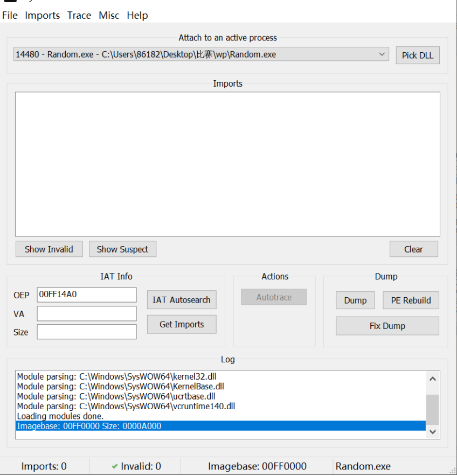Open the File menu
457x476 pixels.
(x=10, y=16)
